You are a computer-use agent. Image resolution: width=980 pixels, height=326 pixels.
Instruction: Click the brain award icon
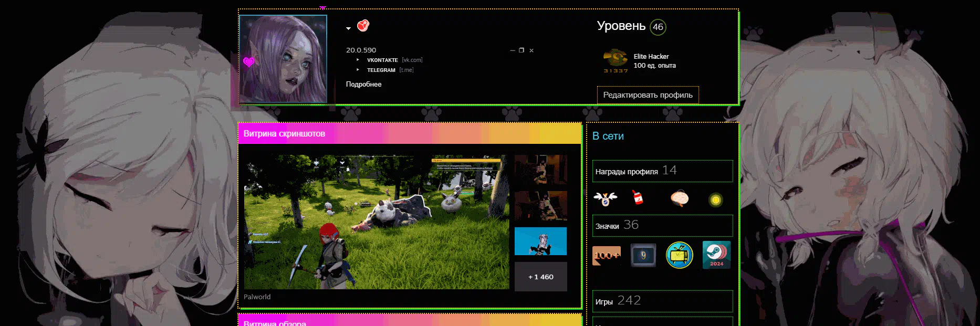(679, 198)
